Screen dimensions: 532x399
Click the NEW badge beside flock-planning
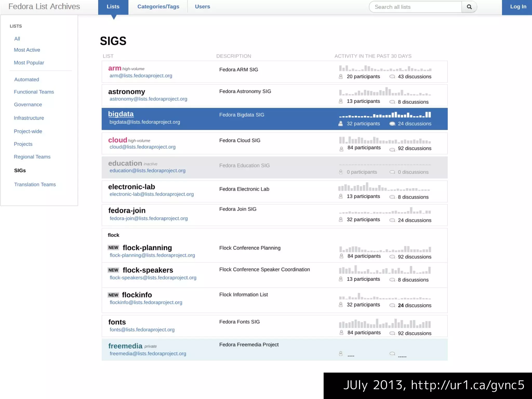pyautogui.click(x=113, y=247)
